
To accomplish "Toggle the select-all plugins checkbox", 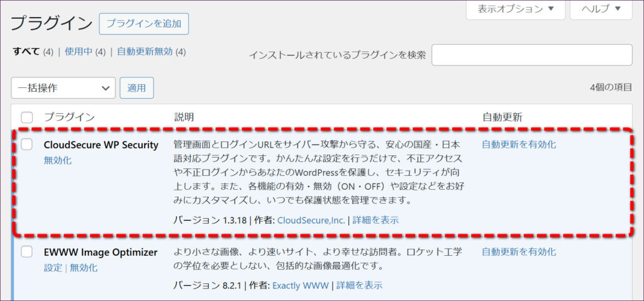I will pos(27,117).
